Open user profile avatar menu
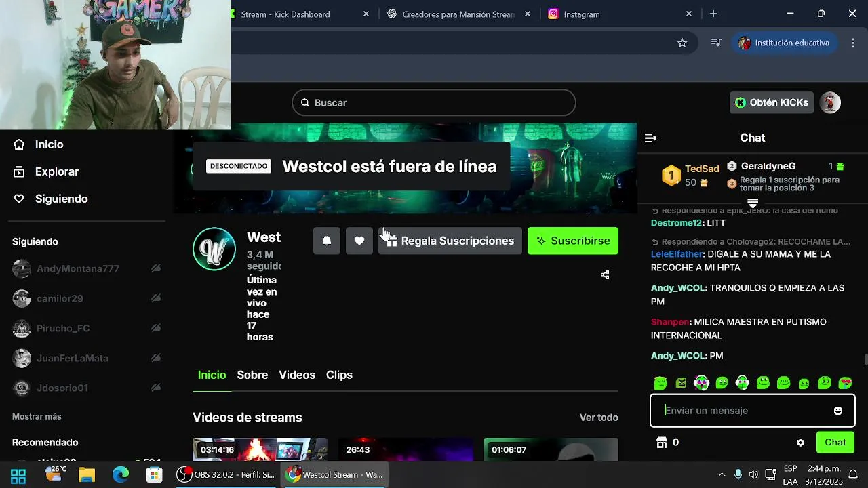Image resolution: width=868 pixels, height=488 pixels. (x=831, y=102)
